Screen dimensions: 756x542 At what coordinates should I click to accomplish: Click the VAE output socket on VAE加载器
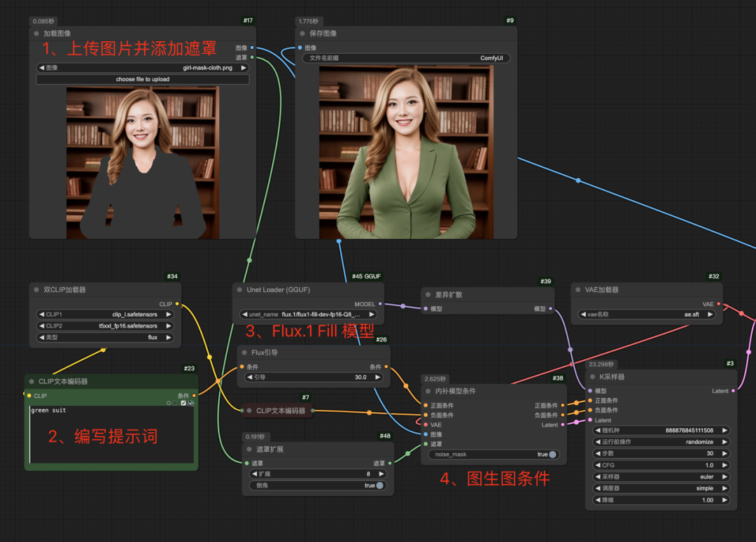[719, 304]
